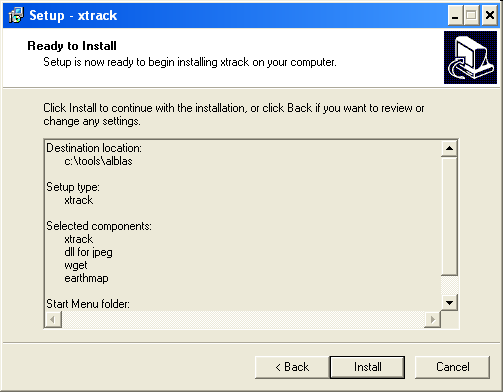Click the vertical scrollbar thumb in the summary box
Image resolution: width=503 pixels, height=392 pixels.
pos(449,216)
